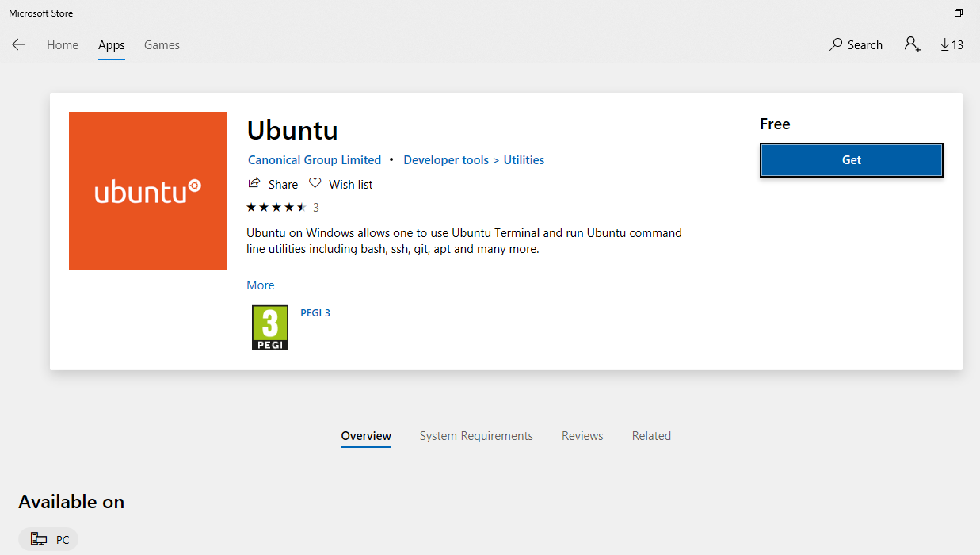Click the back arrow icon
This screenshot has width=980, height=555.
(18, 45)
